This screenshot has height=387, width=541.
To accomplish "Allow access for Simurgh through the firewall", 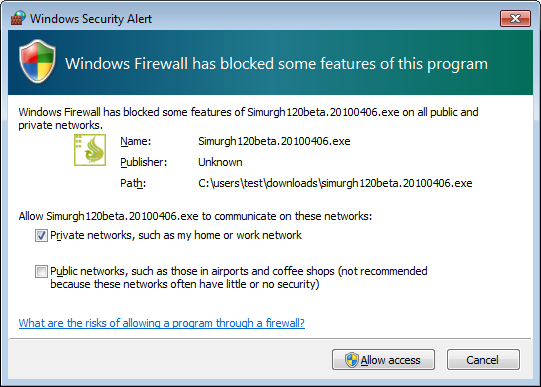I will click(383, 360).
